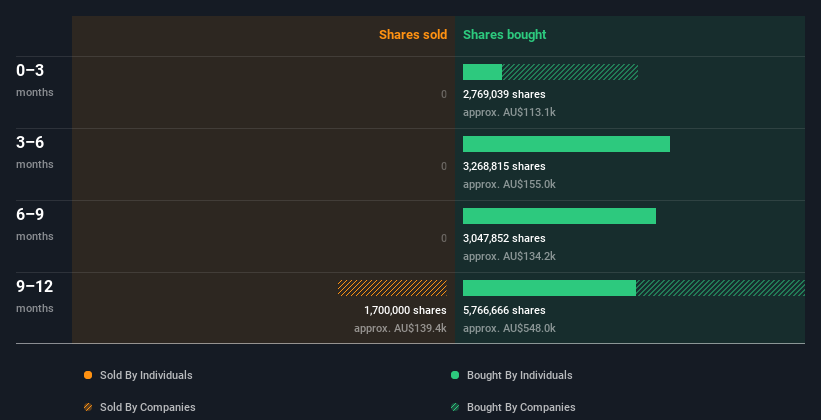This screenshot has height=420, width=821.
Task: Click the approx. AU$548.0k value
Action: pos(509,328)
